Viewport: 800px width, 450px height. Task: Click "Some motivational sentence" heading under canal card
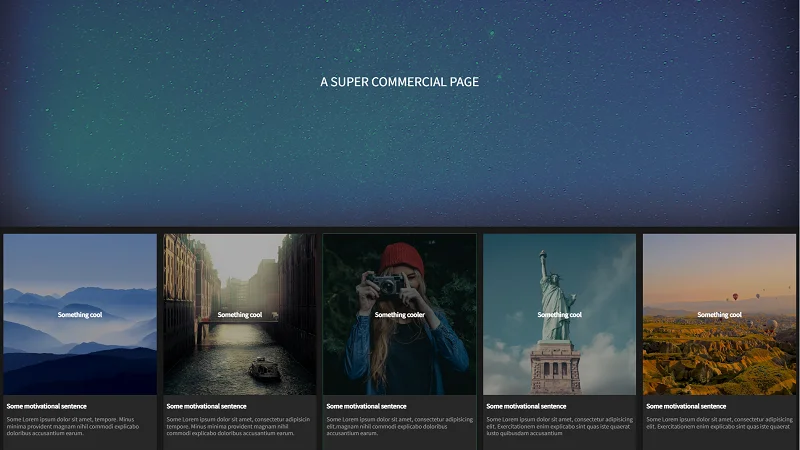pos(206,406)
